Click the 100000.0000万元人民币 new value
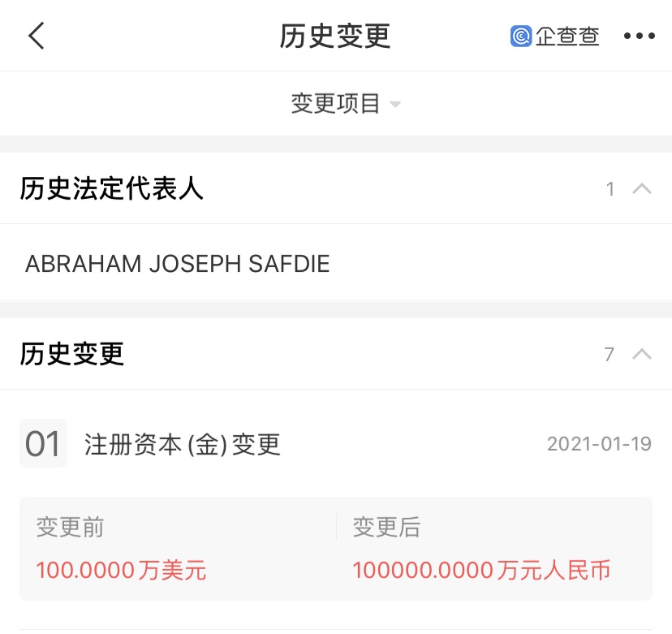672x634 pixels. point(481,570)
